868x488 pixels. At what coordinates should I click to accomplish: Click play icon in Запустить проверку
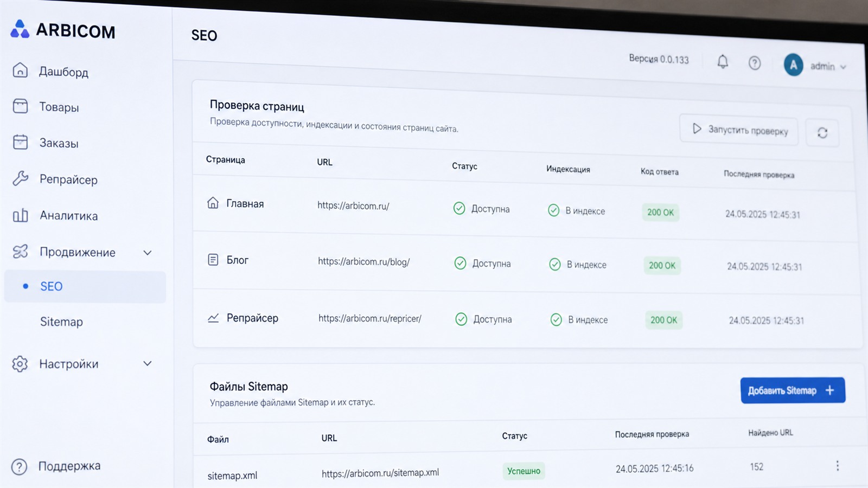[697, 129]
